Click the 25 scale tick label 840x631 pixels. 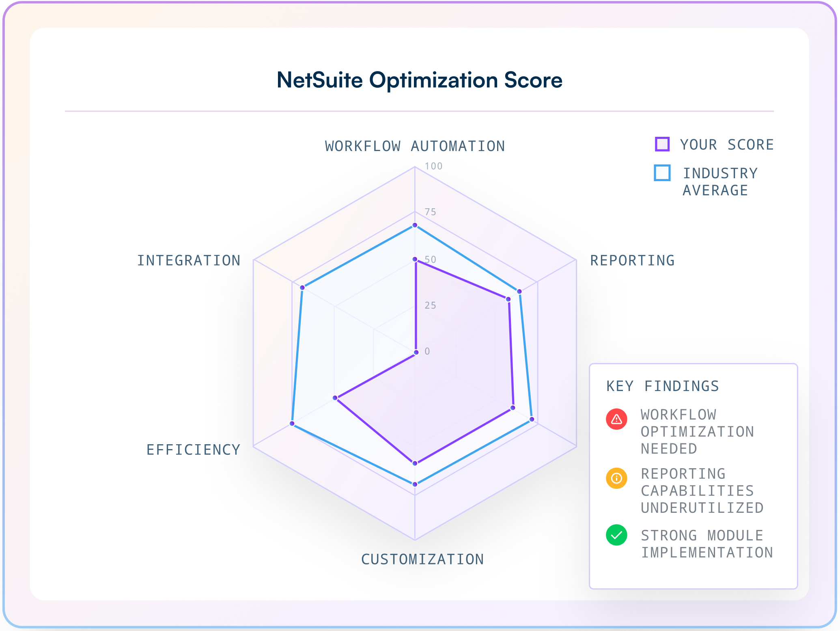430,305
